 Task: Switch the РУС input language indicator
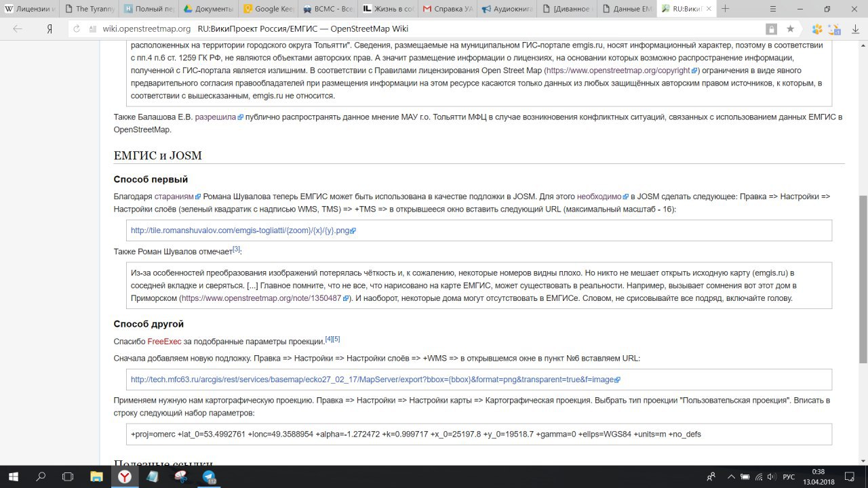point(789,476)
